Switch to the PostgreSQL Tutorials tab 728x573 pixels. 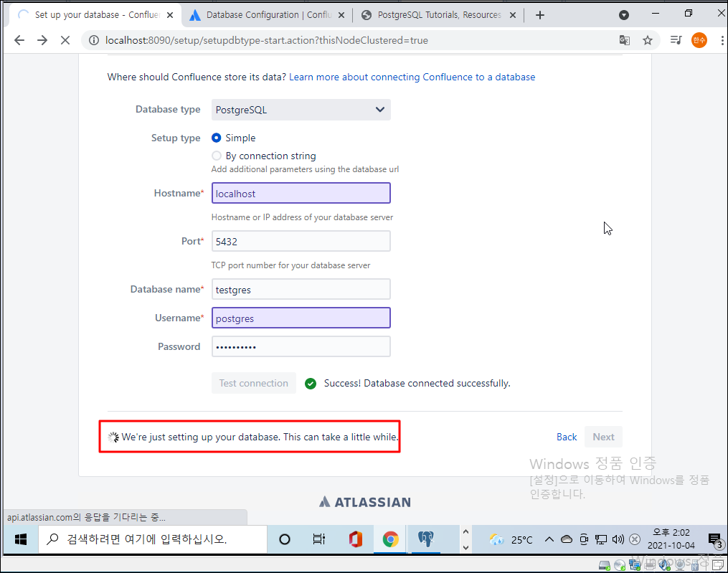click(438, 15)
